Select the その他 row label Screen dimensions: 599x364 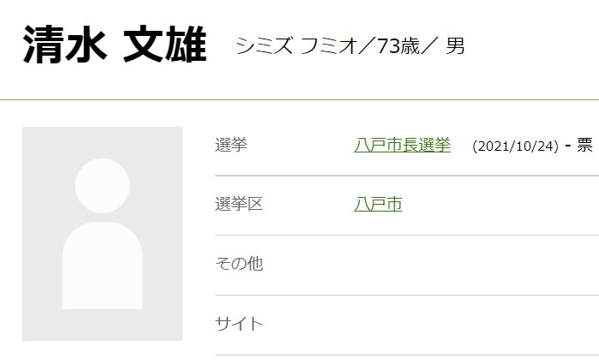[x=238, y=264]
